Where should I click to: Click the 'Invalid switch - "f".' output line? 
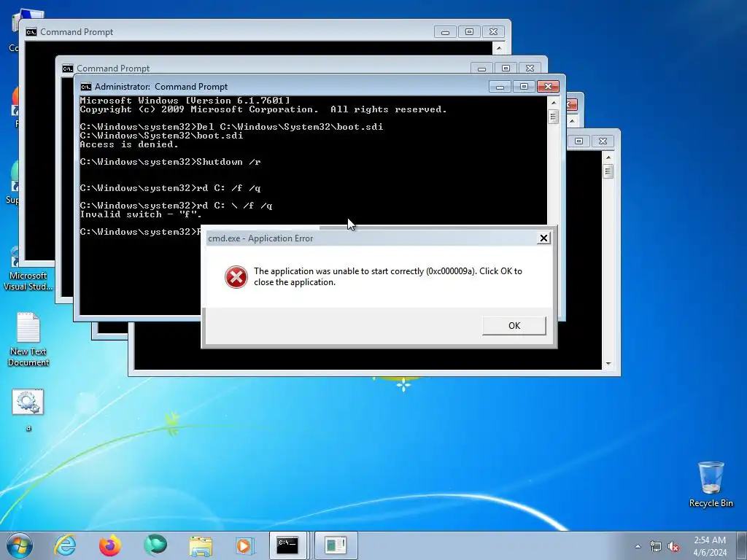(x=141, y=214)
